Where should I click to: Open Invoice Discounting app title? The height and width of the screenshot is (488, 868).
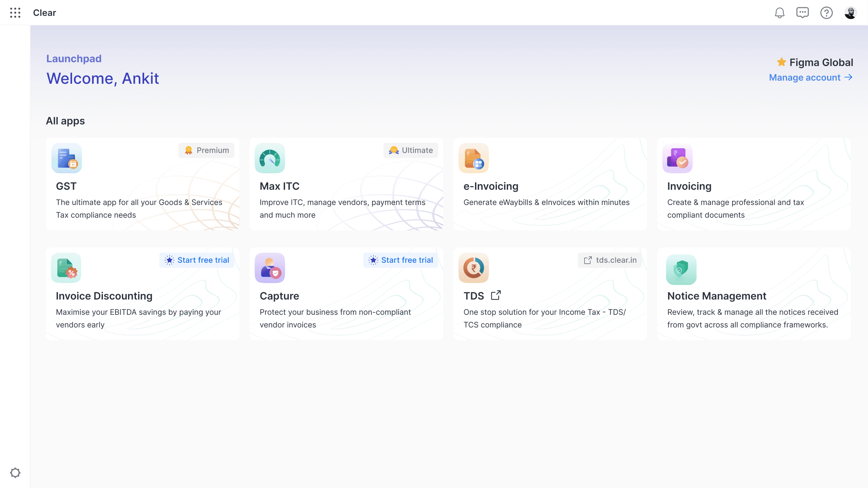coord(104,296)
